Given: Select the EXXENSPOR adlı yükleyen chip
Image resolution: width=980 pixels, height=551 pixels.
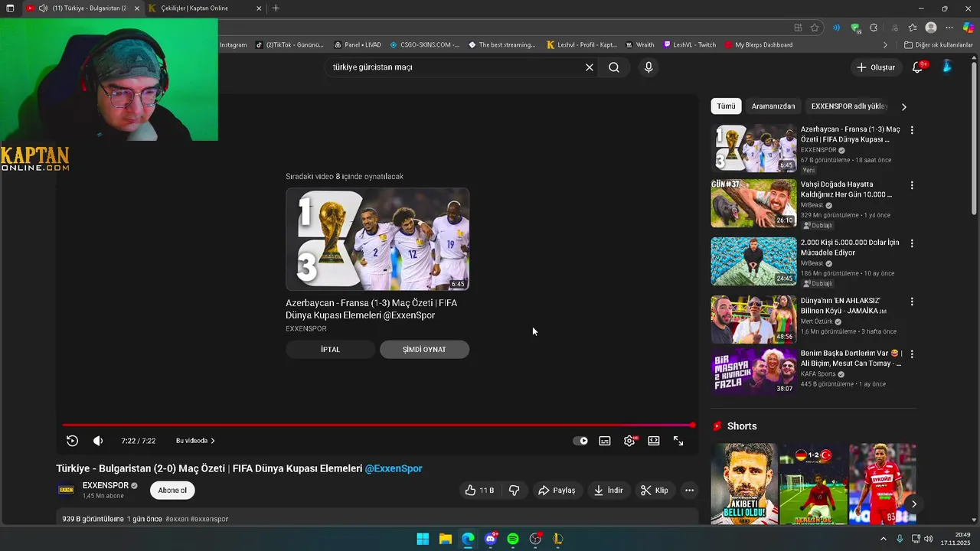Looking at the screenshot, I should [x=849, y=106].
